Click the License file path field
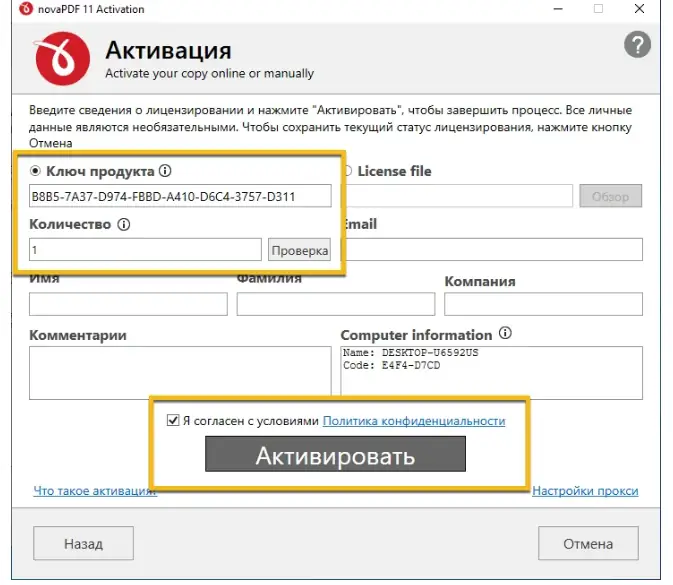 (458, 196)
